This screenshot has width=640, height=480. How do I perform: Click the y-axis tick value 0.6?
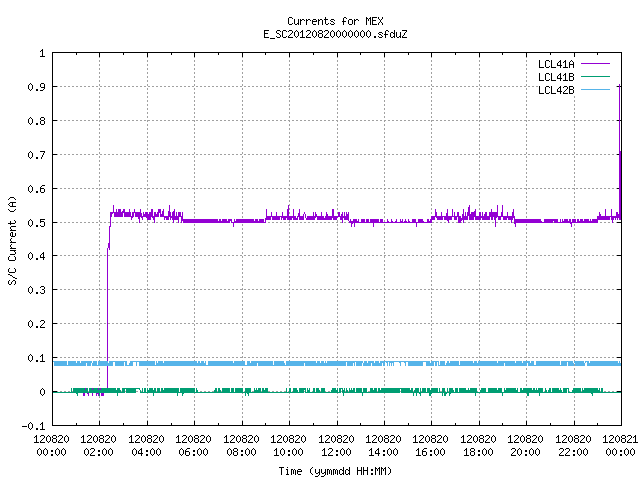tap(36, 189)
